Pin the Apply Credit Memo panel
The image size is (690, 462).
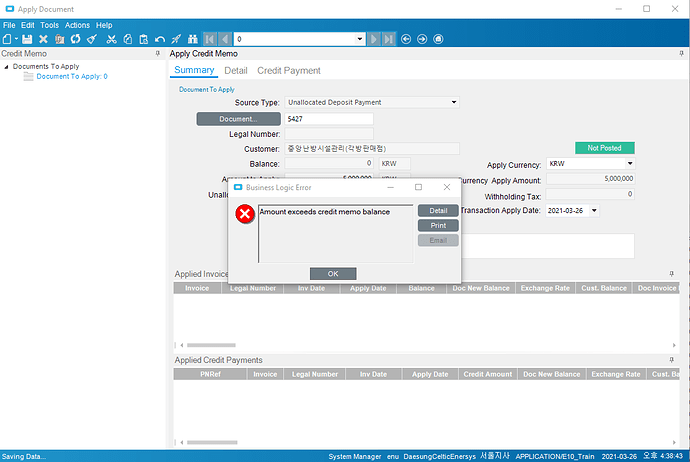pos(681,53)
